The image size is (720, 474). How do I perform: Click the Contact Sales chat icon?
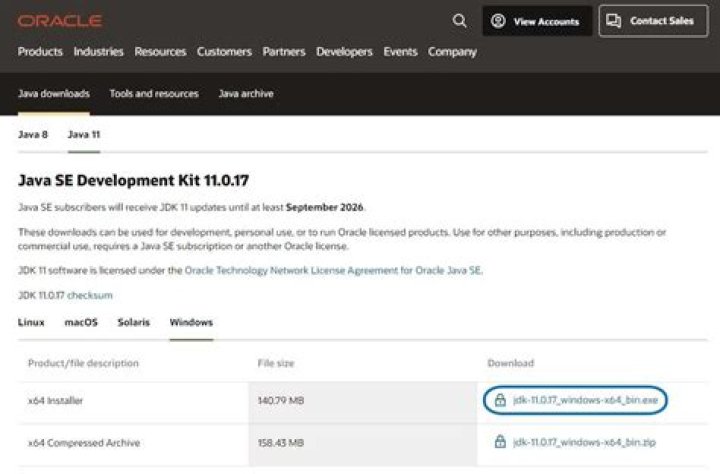(x=613, y=21)
